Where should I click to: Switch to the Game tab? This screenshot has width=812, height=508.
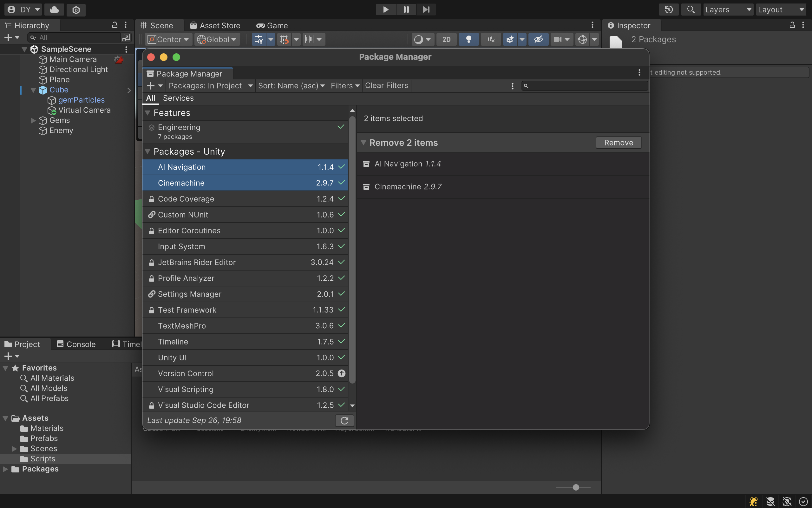click(272, 25)
